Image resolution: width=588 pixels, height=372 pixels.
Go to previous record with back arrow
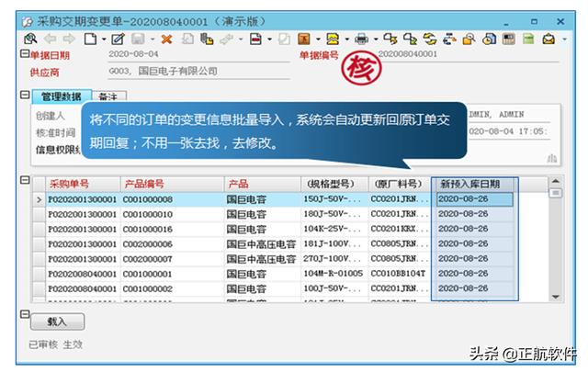tap(50, 39)
